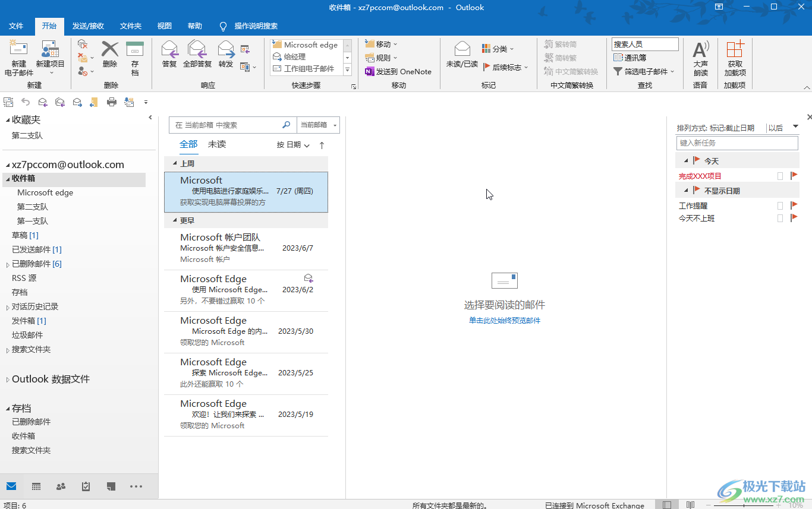
Task: Collapse the 上周 message group
Action: pos(175,163)
